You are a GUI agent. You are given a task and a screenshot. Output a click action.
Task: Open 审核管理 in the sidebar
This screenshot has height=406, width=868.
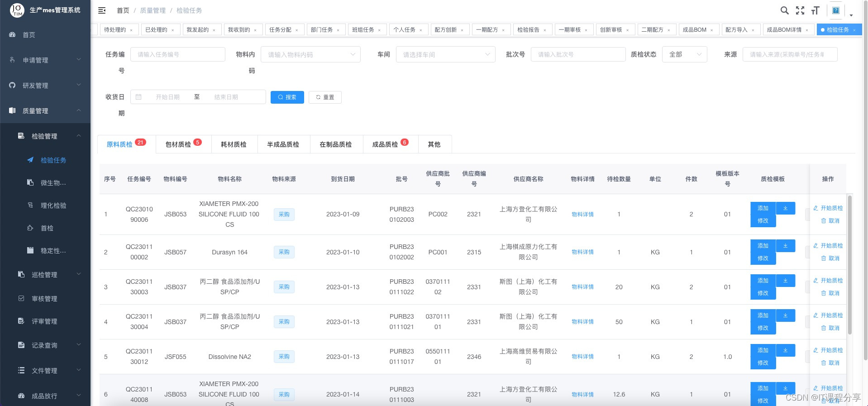tap(45, 299)
